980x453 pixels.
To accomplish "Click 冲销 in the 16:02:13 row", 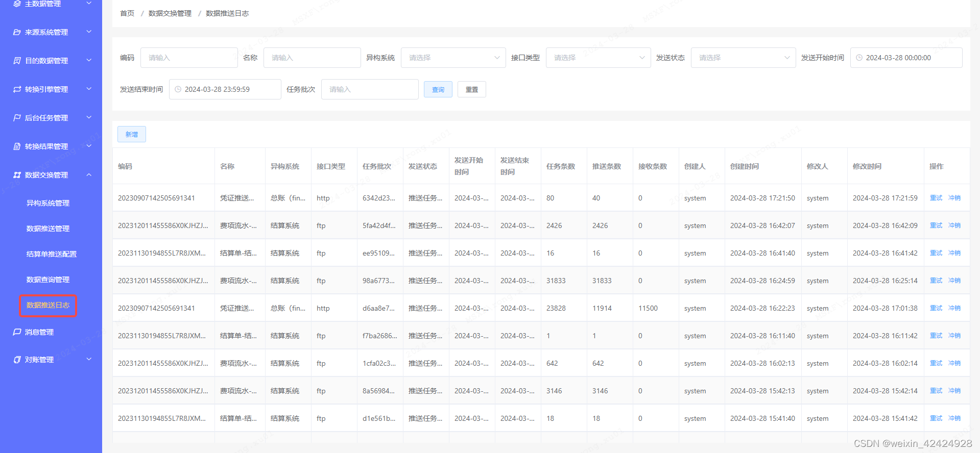I will pyautogui.click(x=954, y=363).
